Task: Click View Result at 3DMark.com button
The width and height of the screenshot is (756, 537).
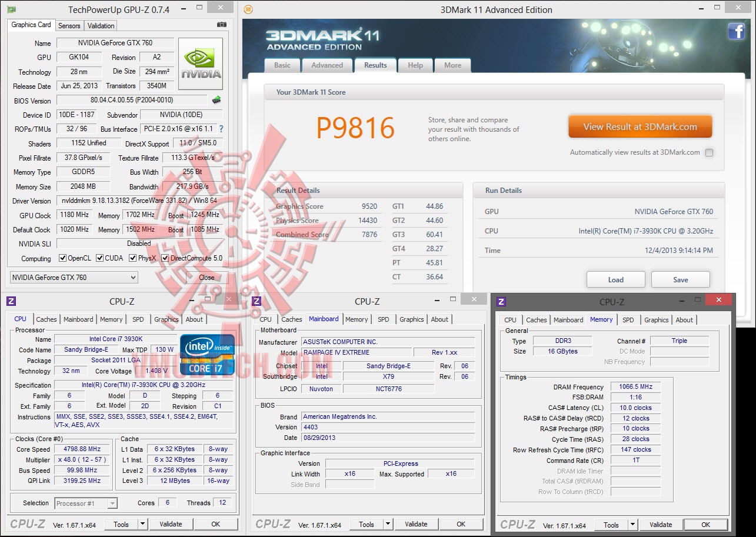Action: click(x=640, y=126)
